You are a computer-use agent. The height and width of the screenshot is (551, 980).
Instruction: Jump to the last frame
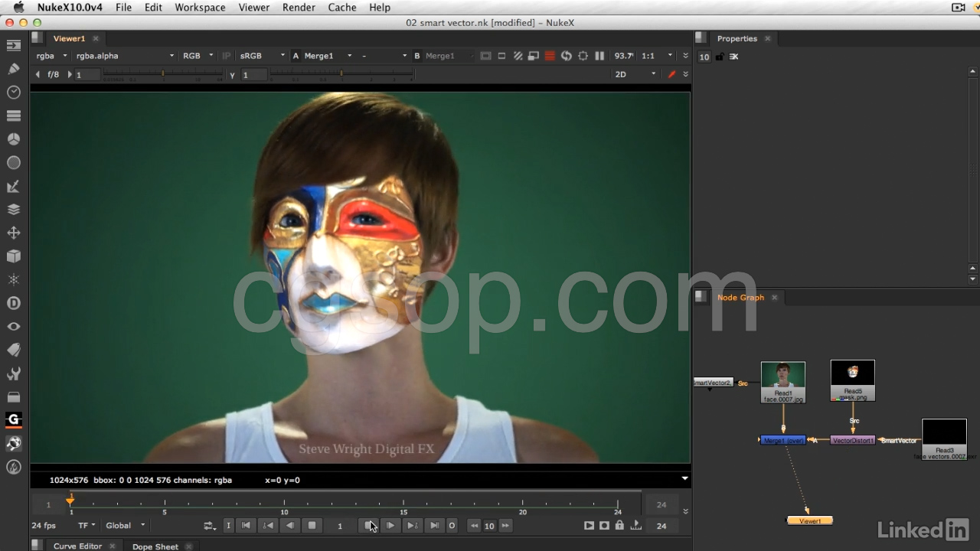434,526
